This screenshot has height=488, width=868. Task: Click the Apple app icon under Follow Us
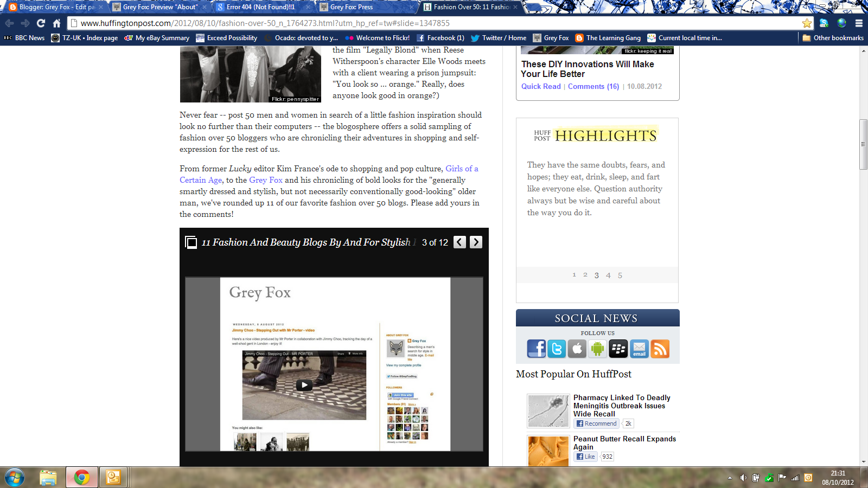tap(577, 349)
